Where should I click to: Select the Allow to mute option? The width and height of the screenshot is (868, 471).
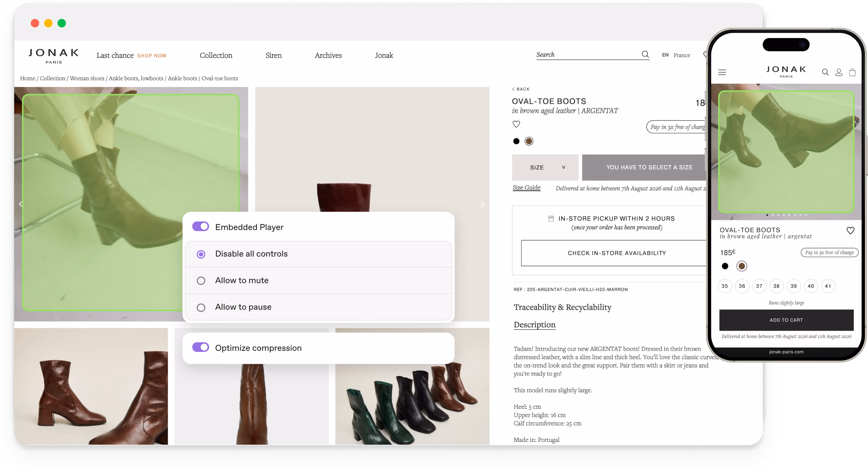(318, 281)
